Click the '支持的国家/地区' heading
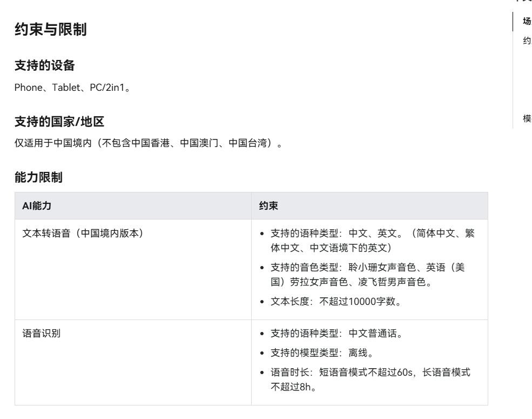 point(59,122)
